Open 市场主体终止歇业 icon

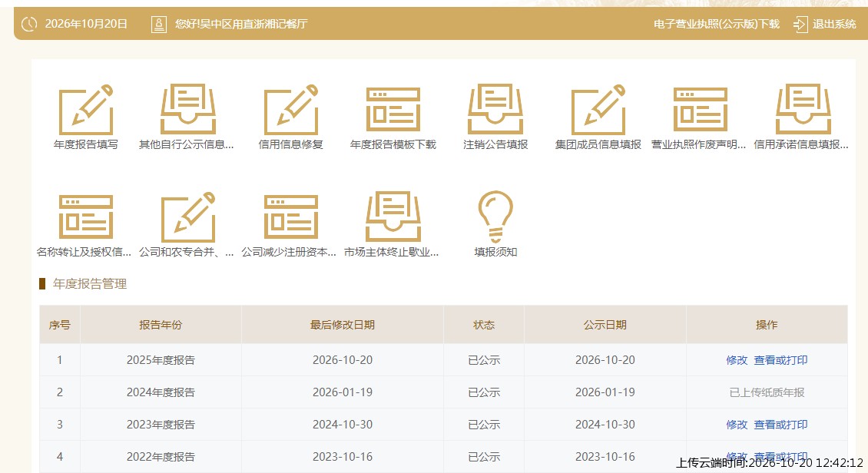[393, 217]
